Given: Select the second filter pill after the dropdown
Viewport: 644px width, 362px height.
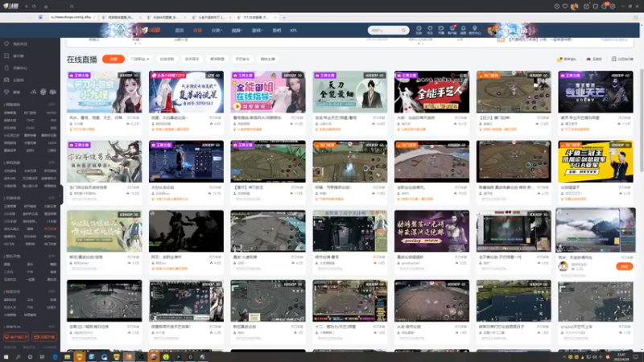Looking at the screenshot, I should (x=192, y=59).
